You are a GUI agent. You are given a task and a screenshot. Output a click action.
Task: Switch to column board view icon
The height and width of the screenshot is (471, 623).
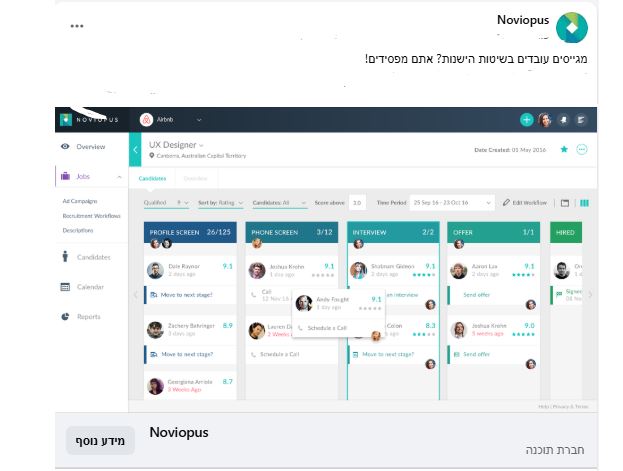[x=585, y=202]
